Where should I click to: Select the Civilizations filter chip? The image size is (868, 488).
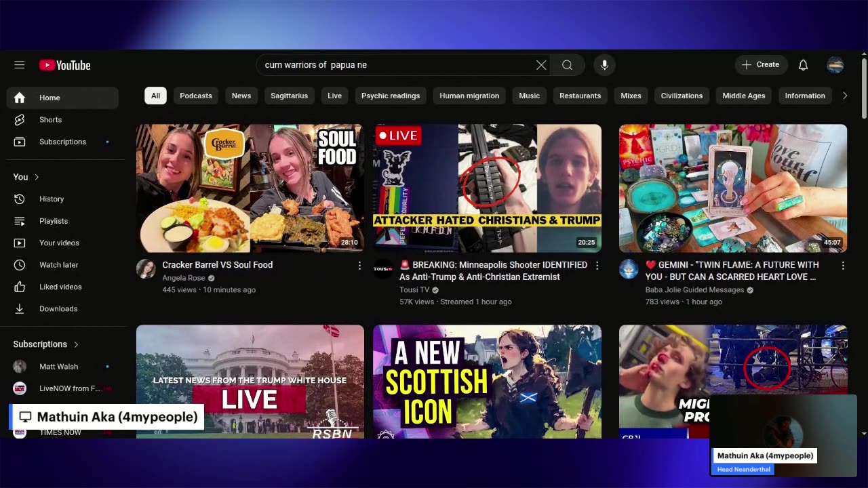(x=682, y=96)
